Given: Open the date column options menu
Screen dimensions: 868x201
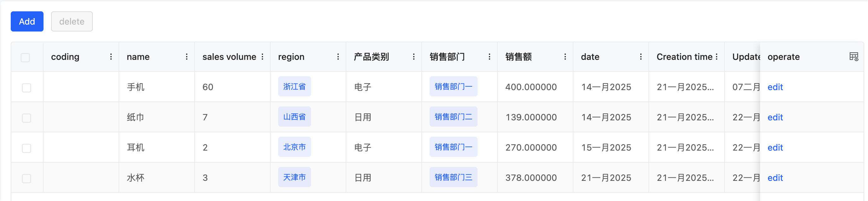Looking at the screenshot, I should (x=641, y=57).
